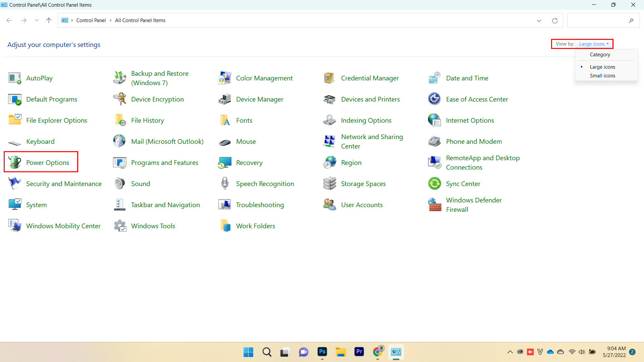The image size is (644, 362).
Task: Open Taskbar and Navigation link
Action: point(165,205)
